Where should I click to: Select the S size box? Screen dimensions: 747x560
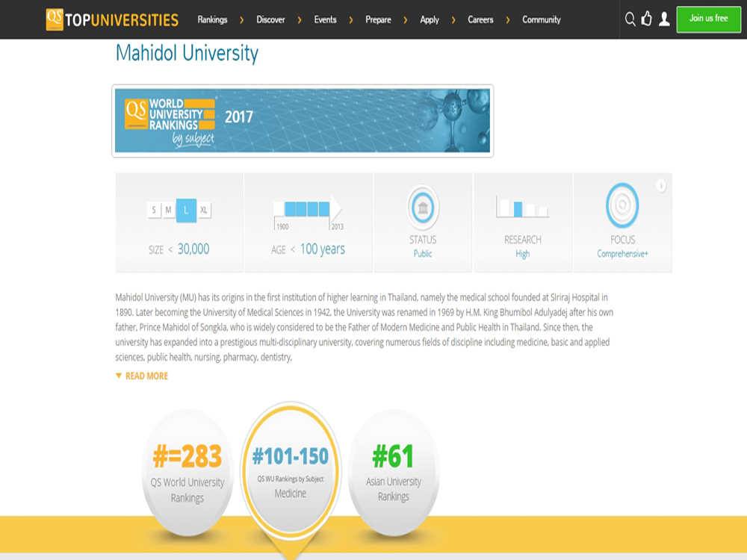click(x=154, y=211)
